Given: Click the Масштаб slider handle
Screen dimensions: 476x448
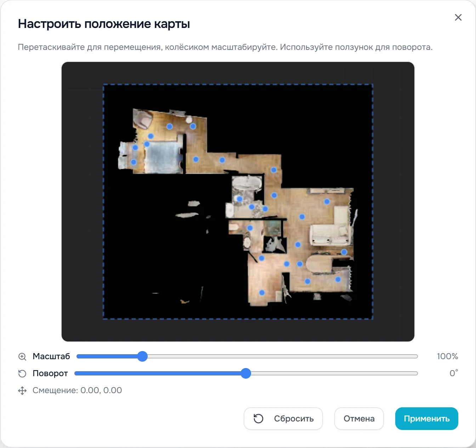Looking at the screenshot, I should 142,356.
